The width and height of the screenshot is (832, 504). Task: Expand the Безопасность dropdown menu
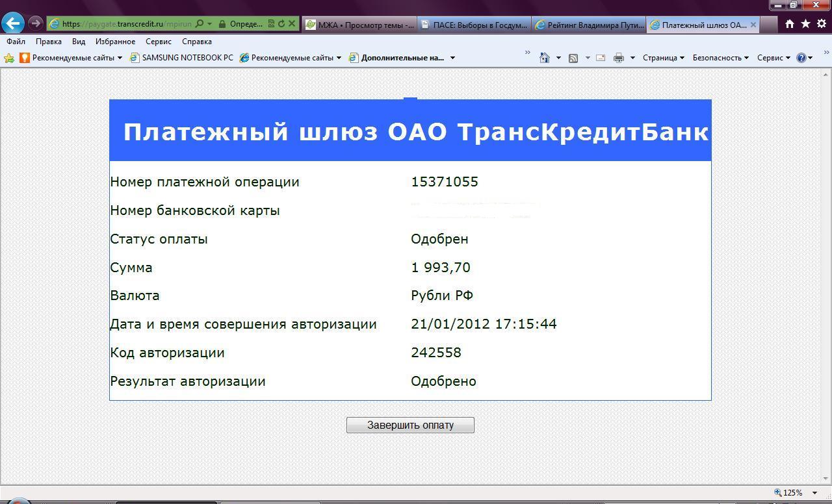point(720,58)
